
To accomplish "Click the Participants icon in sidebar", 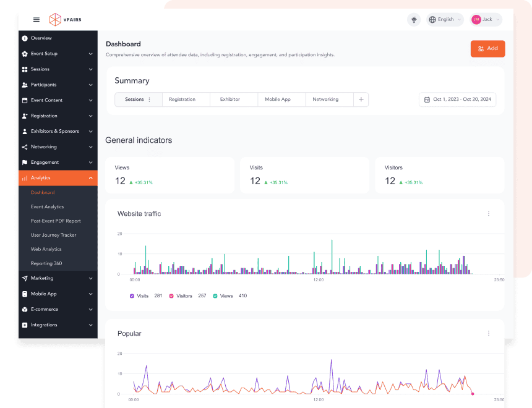I will [x=24, y=84].
